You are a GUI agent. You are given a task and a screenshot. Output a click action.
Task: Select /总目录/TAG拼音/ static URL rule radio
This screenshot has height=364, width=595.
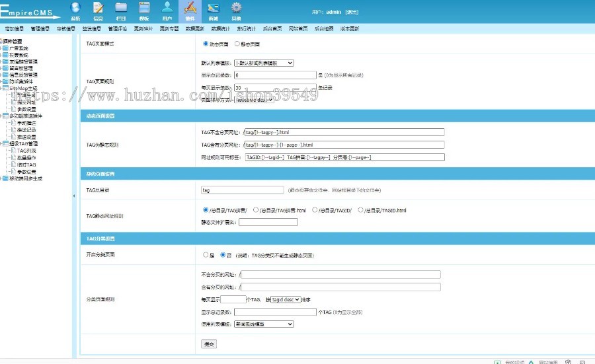tap(206, 210)
